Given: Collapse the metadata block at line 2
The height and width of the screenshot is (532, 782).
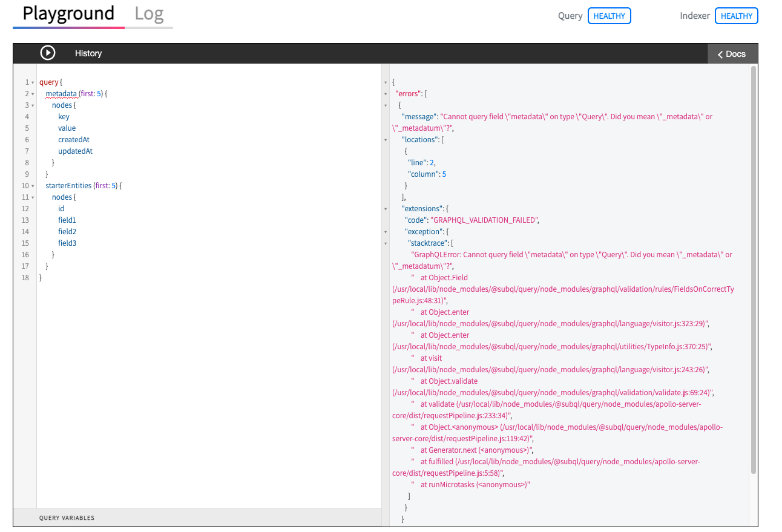Looking at the screenshot, I should 33,94.
